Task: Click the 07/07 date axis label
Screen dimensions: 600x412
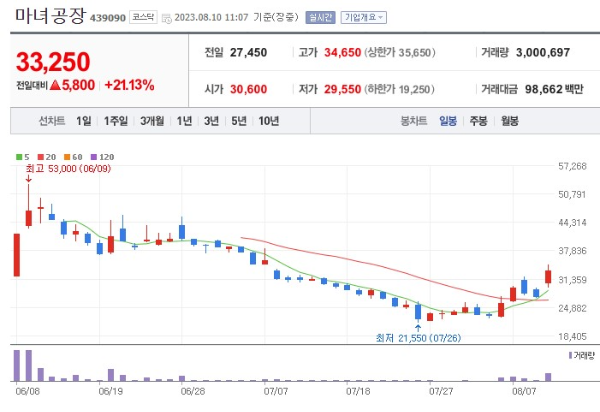Action: click(276, 391)
